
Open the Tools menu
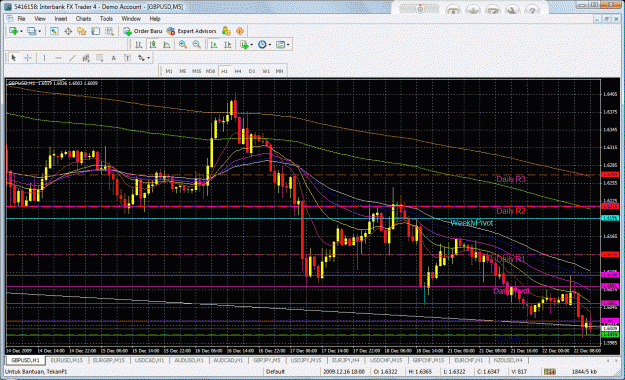106,19
